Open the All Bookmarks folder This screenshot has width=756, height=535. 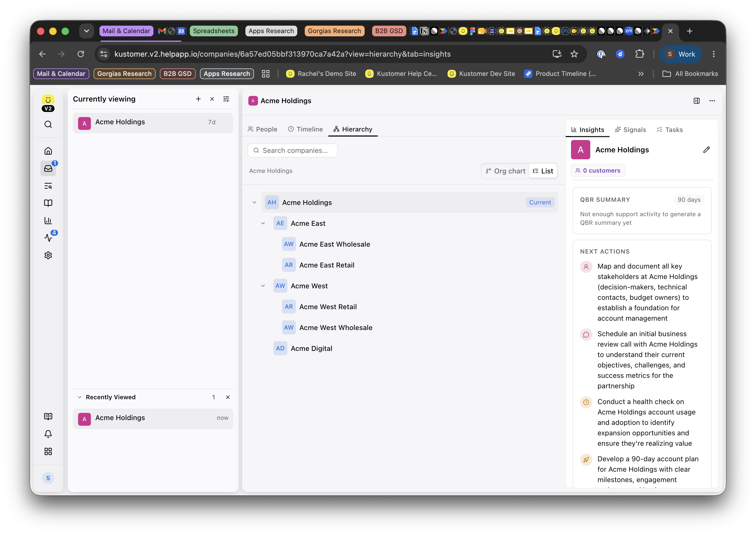coord(690,74)
